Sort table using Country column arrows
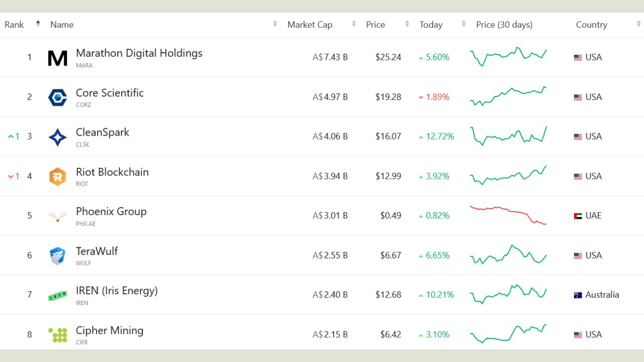 point(638,24)
